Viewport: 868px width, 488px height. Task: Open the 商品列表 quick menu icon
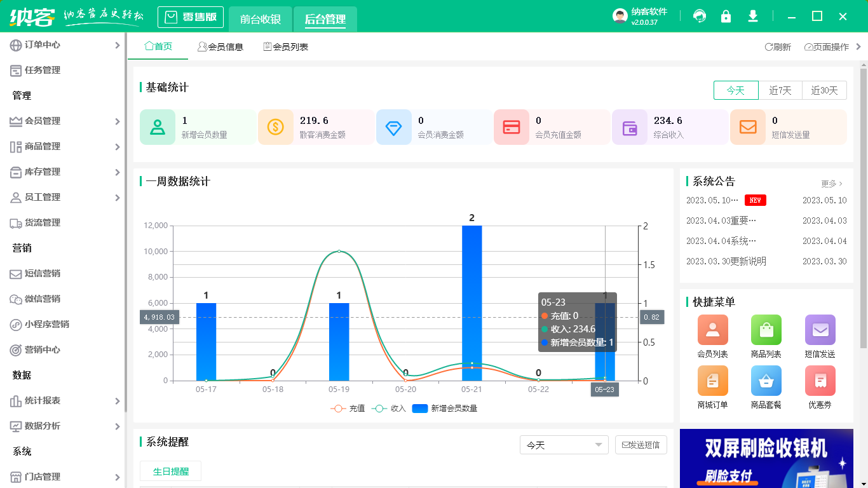(766, 330)
